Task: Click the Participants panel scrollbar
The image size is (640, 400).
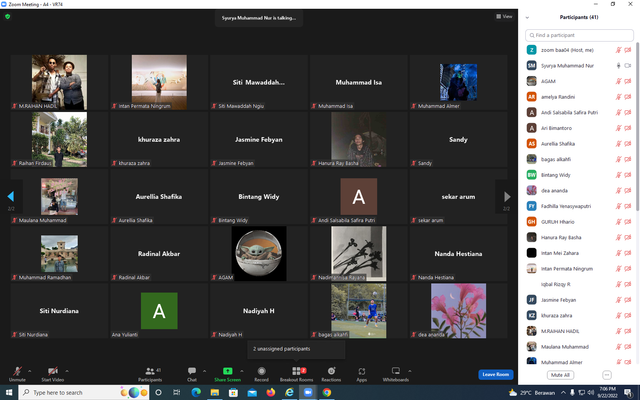Action: coord(637,127)
